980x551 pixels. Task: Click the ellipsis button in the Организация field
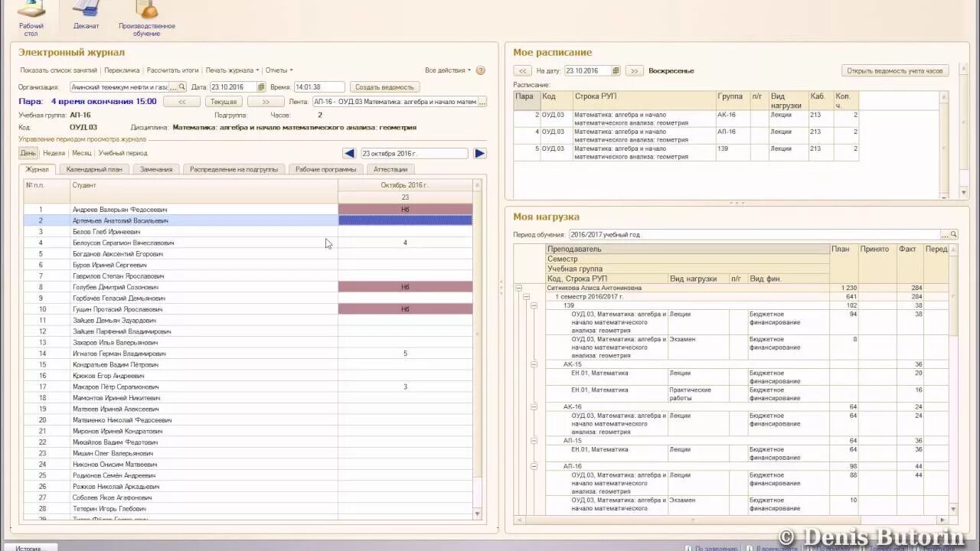(174, 87)
